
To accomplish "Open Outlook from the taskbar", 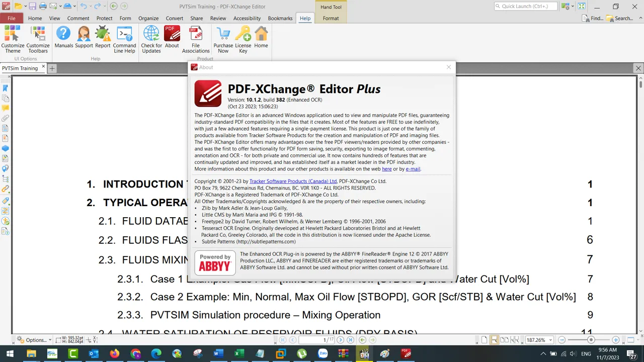I will [x=94, y=354].
